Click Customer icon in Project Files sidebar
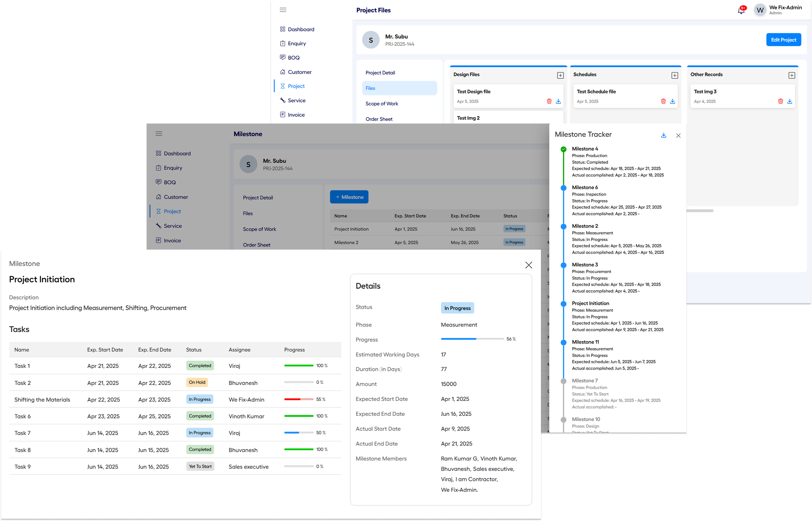The width and height of the screenshot is (812, 521). point(282,72)
